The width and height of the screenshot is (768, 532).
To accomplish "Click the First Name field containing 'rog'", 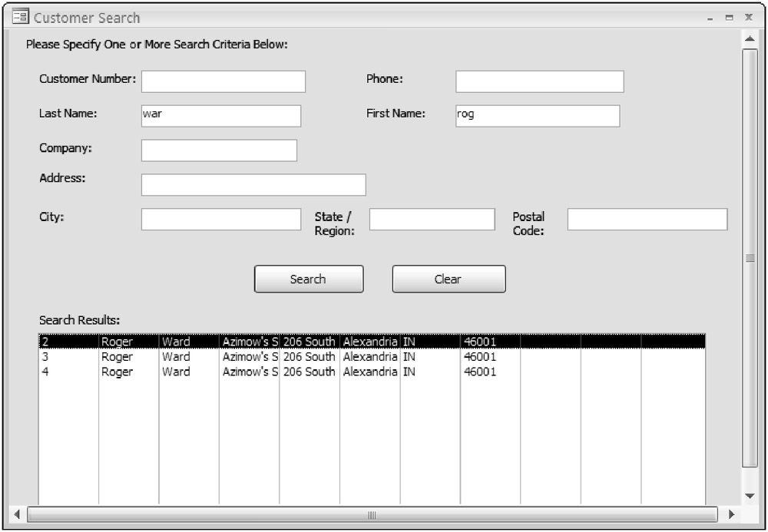I will click(537, 116).
